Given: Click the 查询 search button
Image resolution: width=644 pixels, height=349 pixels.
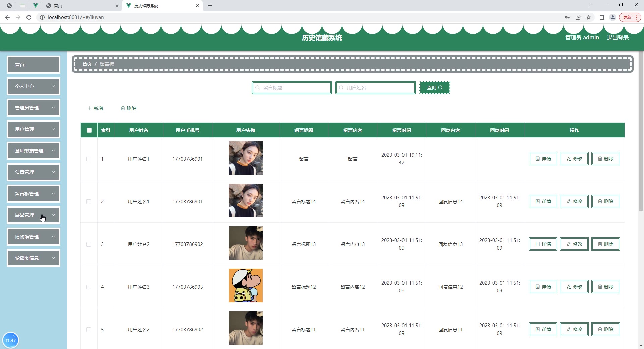Looking at the screenshot, I should pyautogui.click(x=435, y=88).
